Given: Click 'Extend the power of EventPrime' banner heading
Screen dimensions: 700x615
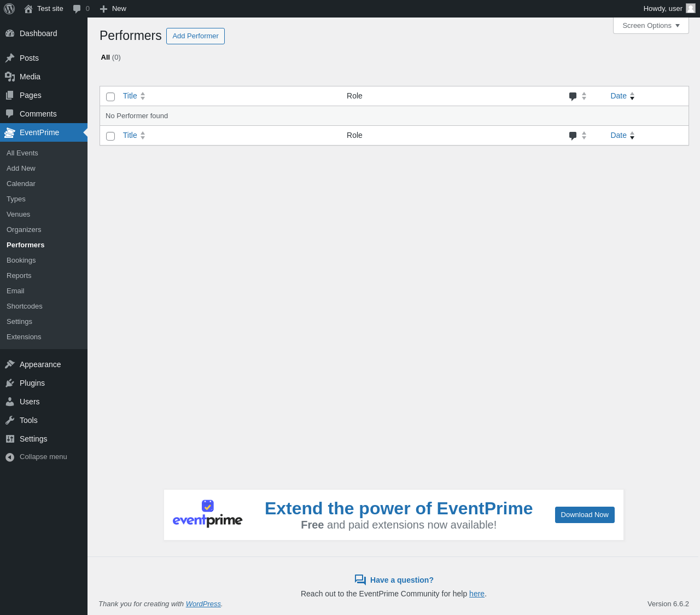Looking at the screenshot, I should (x=399, y=508).
